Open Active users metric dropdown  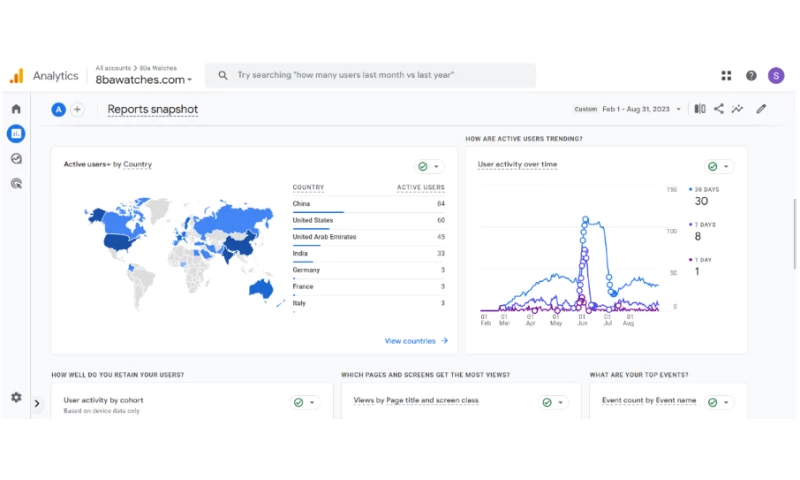coord(87,164)
